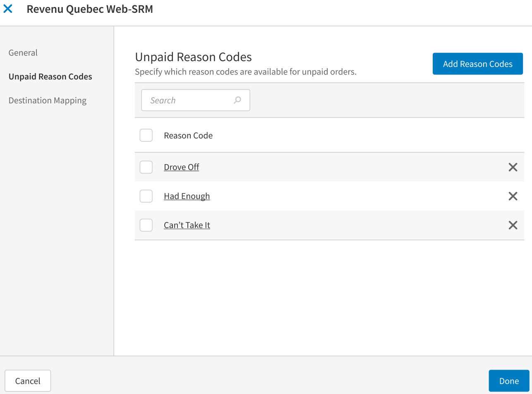Click the Reason Code column header
This screenshot has width=532, height=394.
[188, 136]
